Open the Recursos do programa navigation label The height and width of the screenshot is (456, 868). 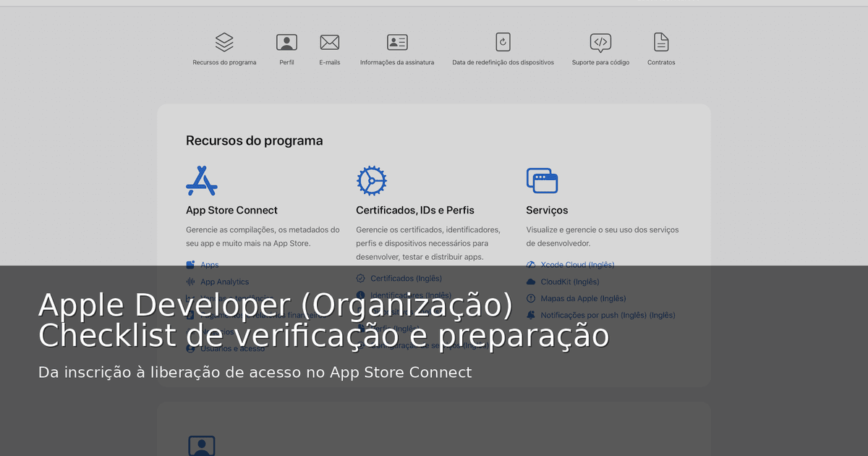pyautogui.click(x=224, y=62)
